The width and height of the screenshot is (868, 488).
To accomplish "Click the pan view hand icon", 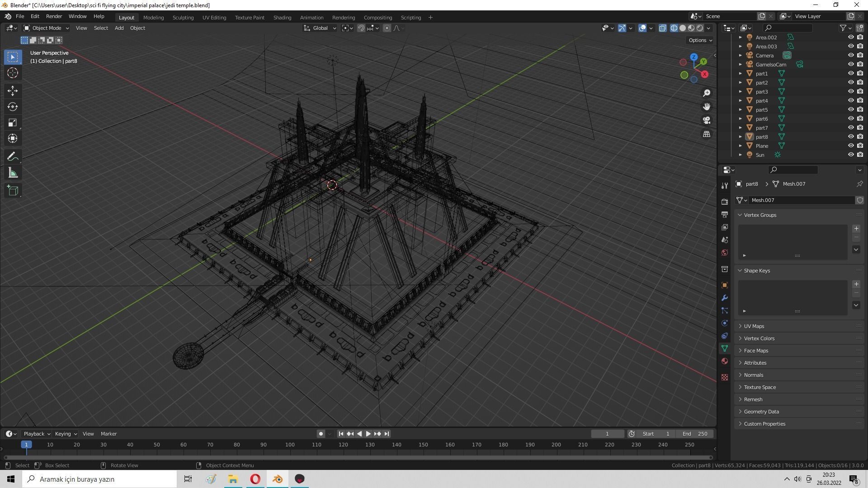I will coord(707,107).
